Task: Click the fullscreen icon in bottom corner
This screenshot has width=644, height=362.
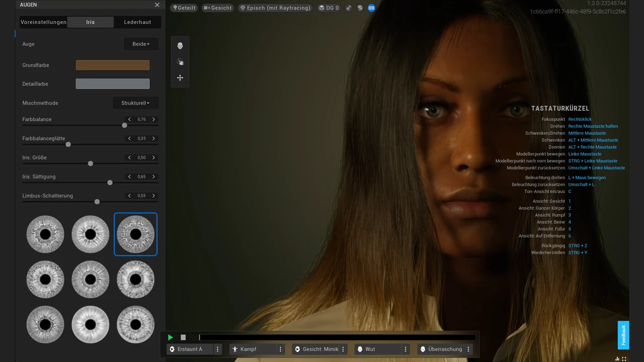Action: point(624,358)
